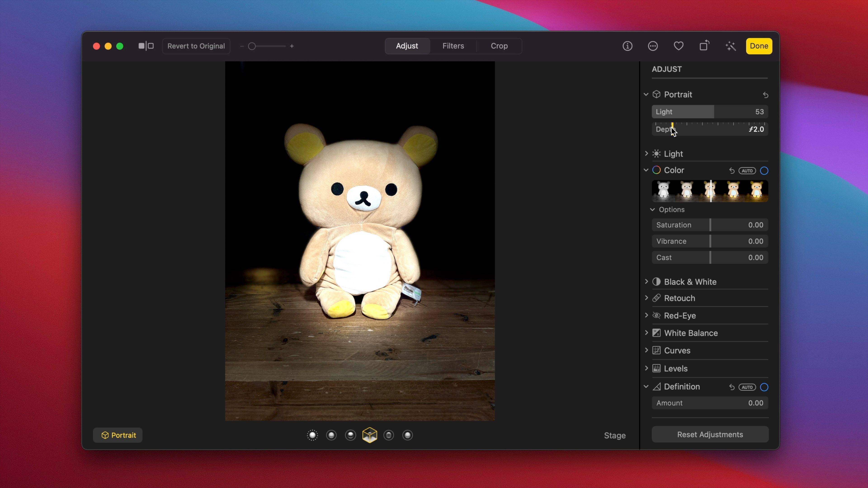Click the Depth aperture slider
The height and width of the screenshot is (488, 868).
710,129
